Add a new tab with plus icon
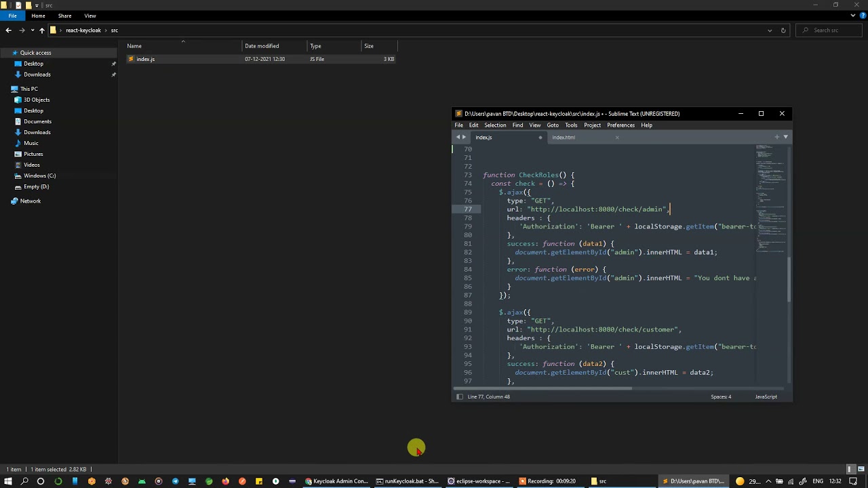This screenshot has width=868, height=488. tap(777, 137)
